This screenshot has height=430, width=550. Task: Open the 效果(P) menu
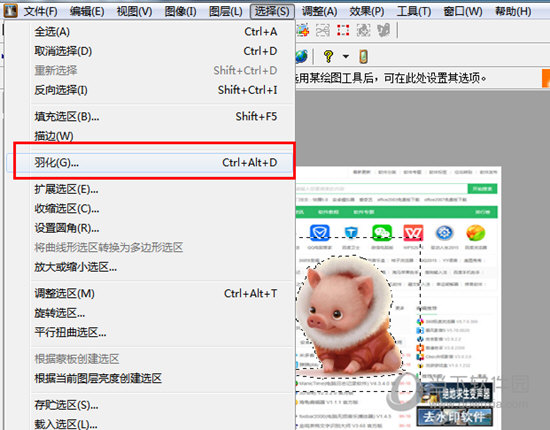pos(367,12)
